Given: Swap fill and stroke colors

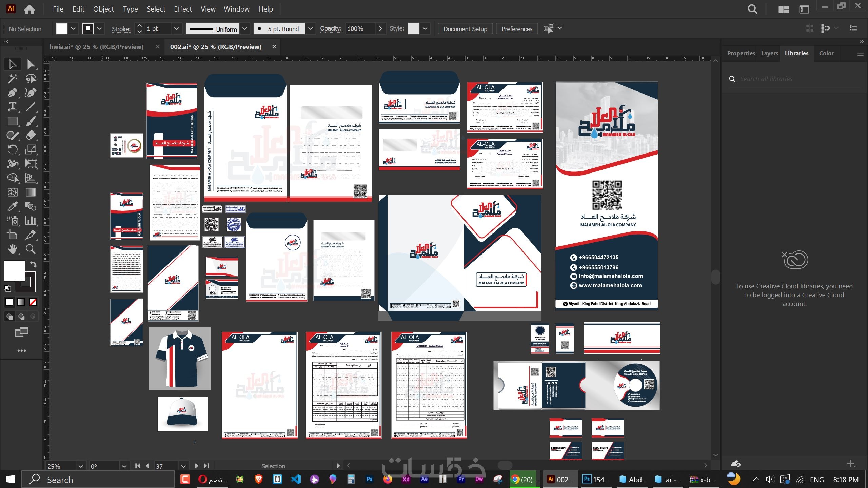Looking at the screenshot, I should click(x=33, y=264).
